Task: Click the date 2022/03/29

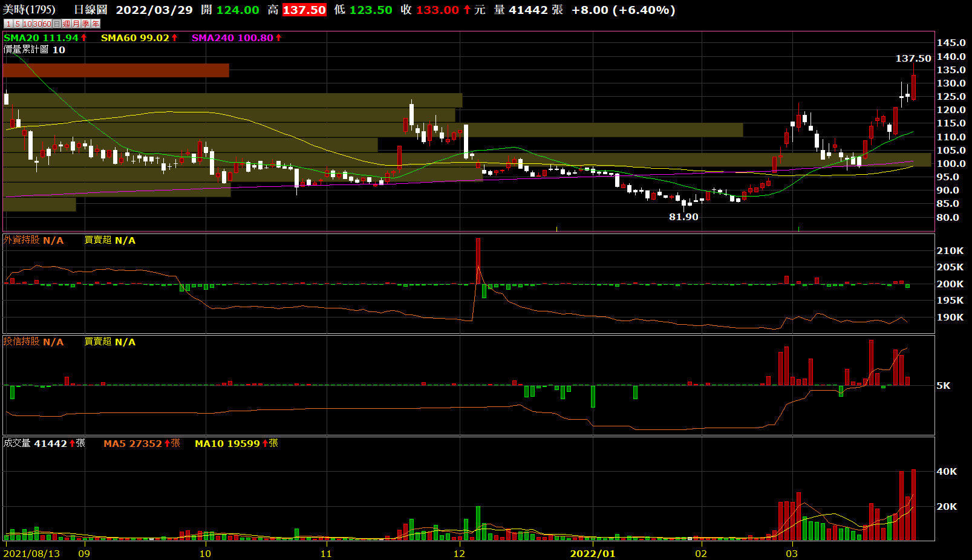Action: click(154, 10)
